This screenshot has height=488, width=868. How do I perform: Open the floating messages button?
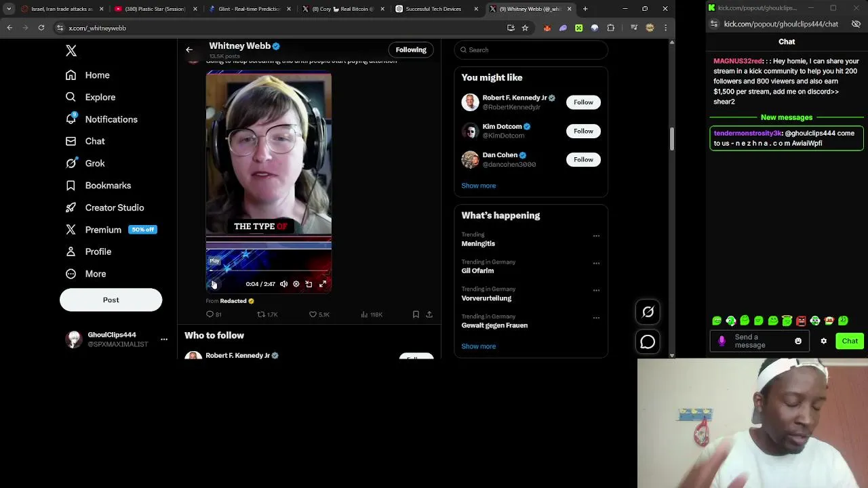(648, 342)
